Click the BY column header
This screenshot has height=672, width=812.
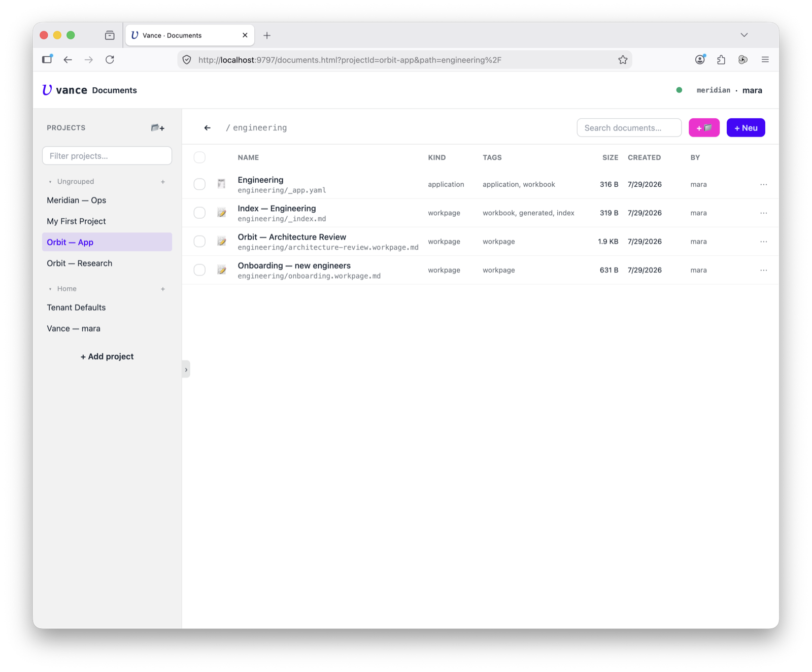click(x=695, y=157)
